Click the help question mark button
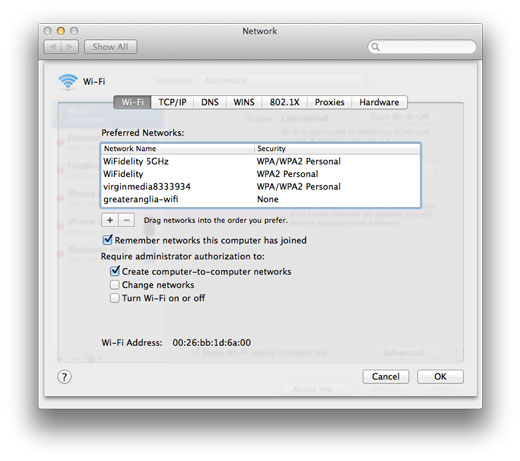 (x=64, y=377)
